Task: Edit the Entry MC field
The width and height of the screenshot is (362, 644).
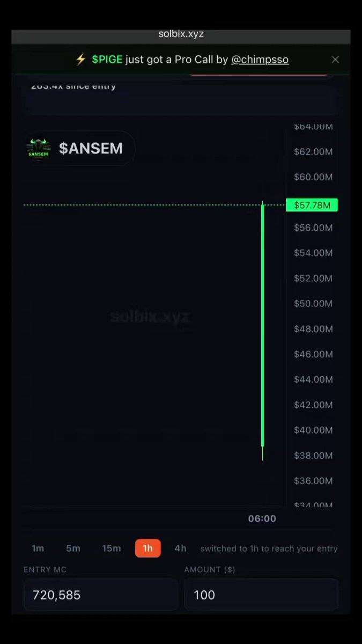Action: (101, 595)
